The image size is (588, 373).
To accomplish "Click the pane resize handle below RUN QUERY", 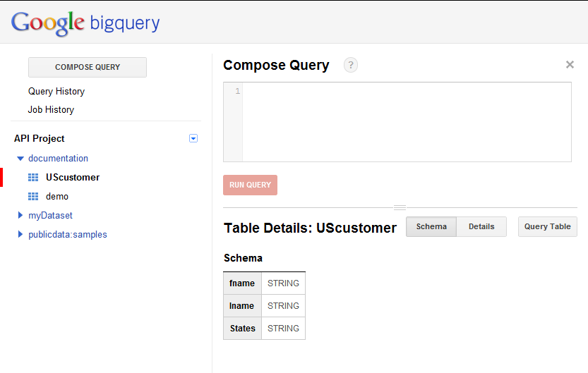I will point(400,207).
